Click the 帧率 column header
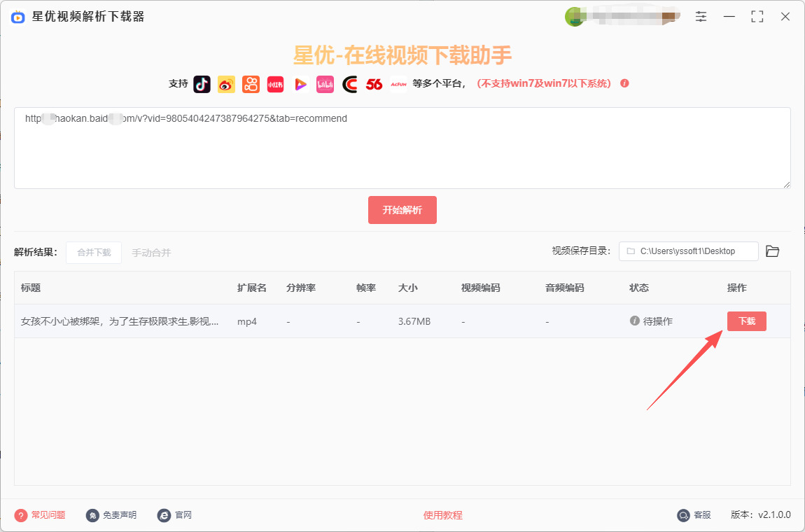The height and width of the screenshot is (532, 805). click(366, 288)
